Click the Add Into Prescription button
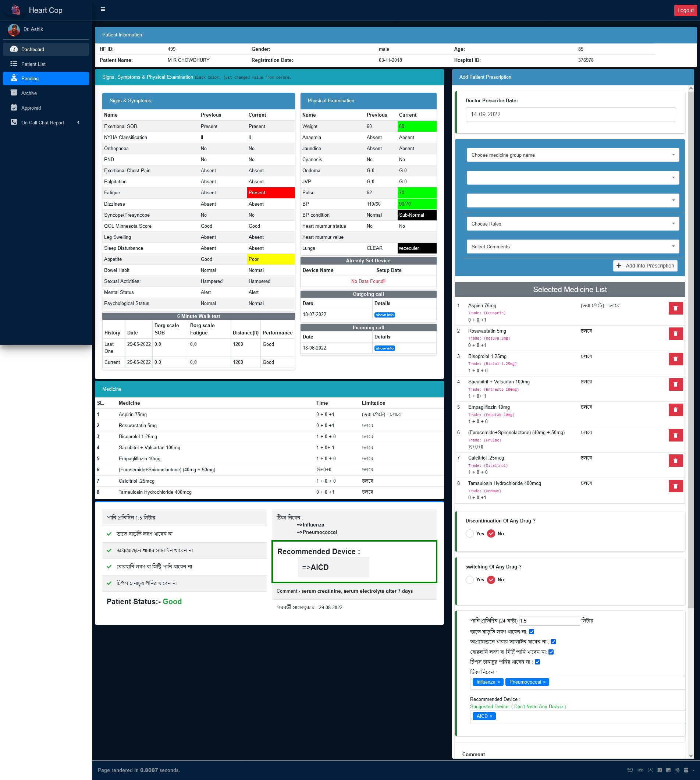Viewport: 700px width, 780px height. [645, 266]
